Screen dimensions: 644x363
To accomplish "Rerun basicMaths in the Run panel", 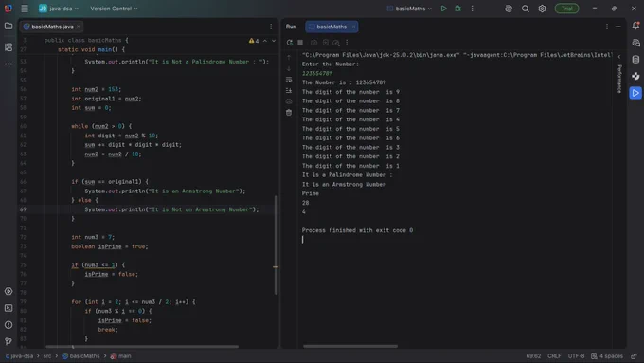I will click(x=290, y=43).
